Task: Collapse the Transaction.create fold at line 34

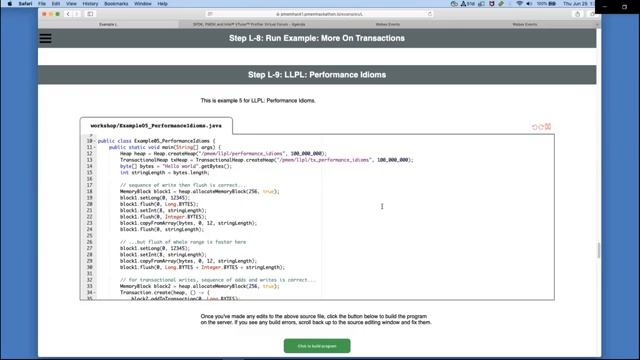Action: [x=95, y=293]
